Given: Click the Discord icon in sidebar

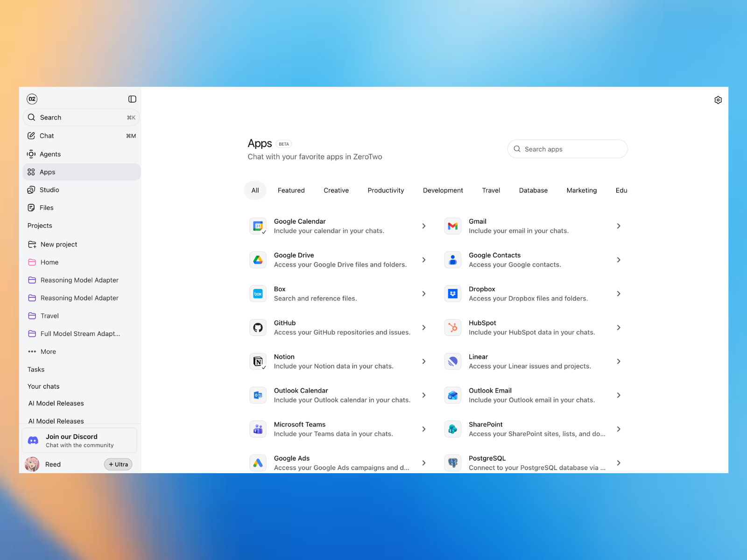Looking at the screenshot, I should pos(33,441).
